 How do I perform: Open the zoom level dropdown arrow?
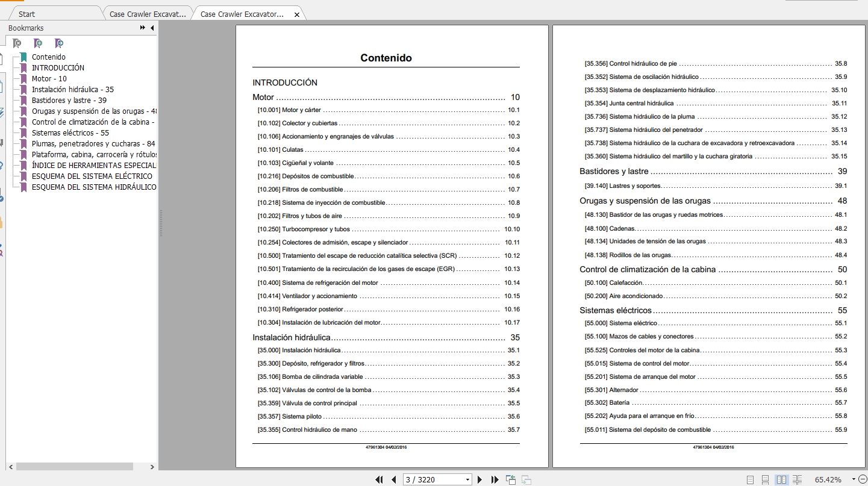pyautogui.click(x=854, y=480)
